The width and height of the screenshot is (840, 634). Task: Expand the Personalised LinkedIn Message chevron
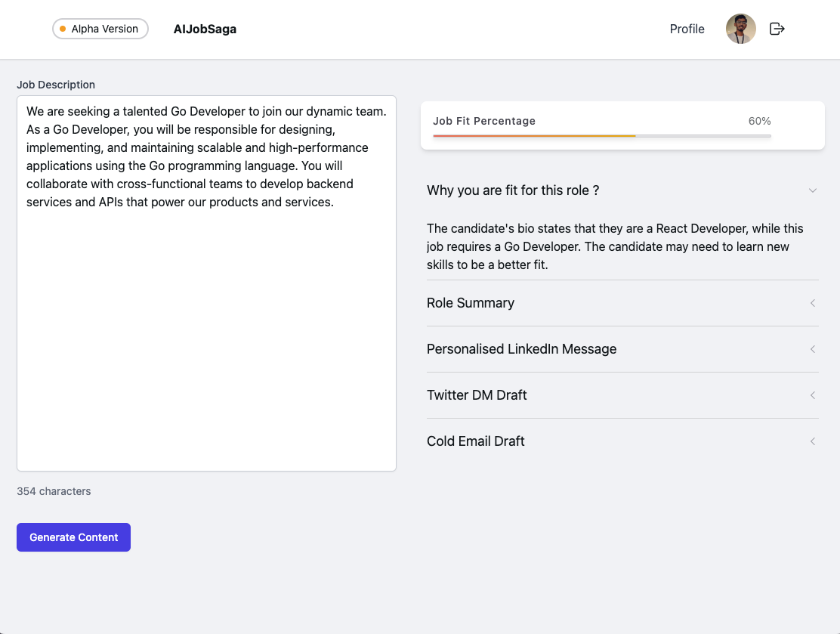pos(812,349)
